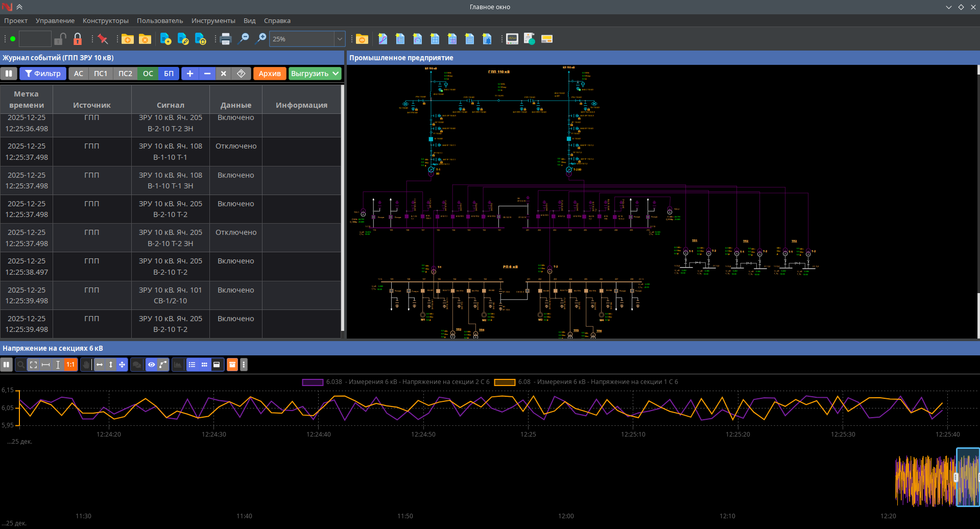Toggle the ОС filter in the event journal

[148, 74]
